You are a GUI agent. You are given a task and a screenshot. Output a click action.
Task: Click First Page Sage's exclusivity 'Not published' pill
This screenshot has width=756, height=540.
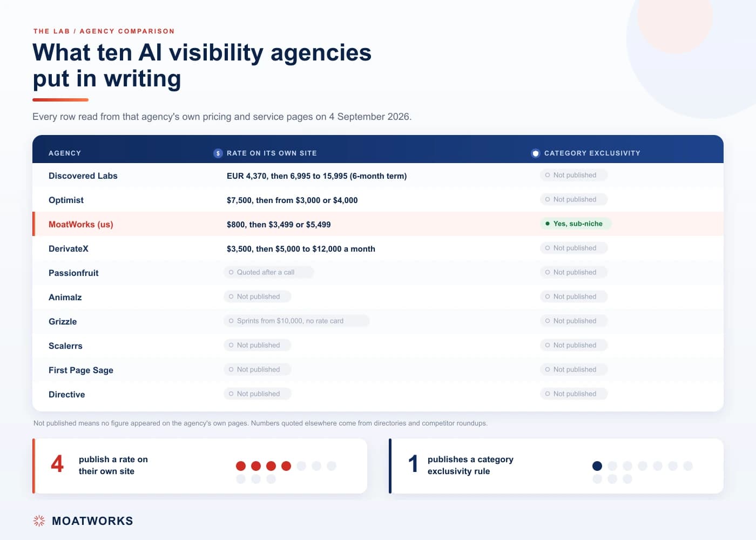573,369
